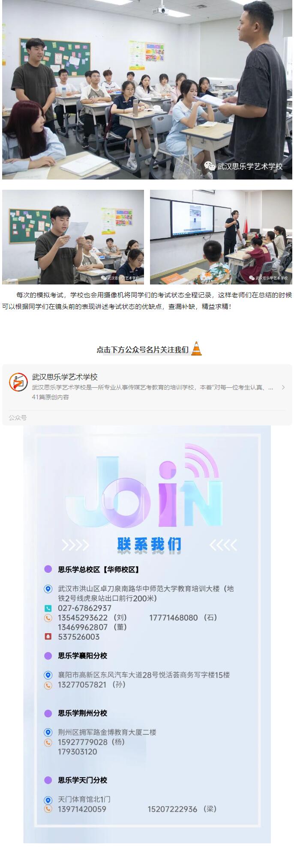Click the landline phone icon beside 027-67862937
Screen dimensions: 294x868
coord(48,608)
